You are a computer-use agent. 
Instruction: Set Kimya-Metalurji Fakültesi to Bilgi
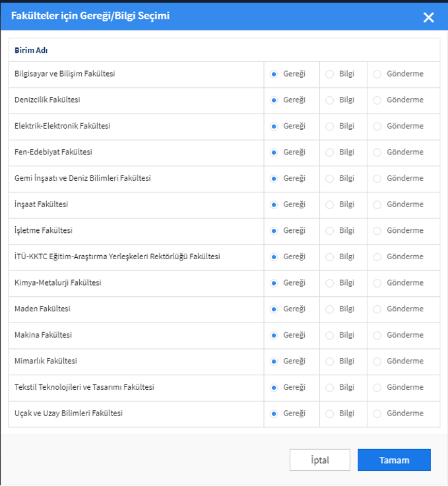[329, 283]
